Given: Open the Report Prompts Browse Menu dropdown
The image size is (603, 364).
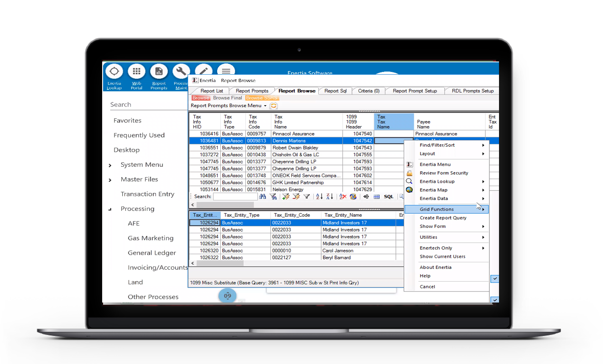Looking at the screenshot, I should tap(229, 106).
